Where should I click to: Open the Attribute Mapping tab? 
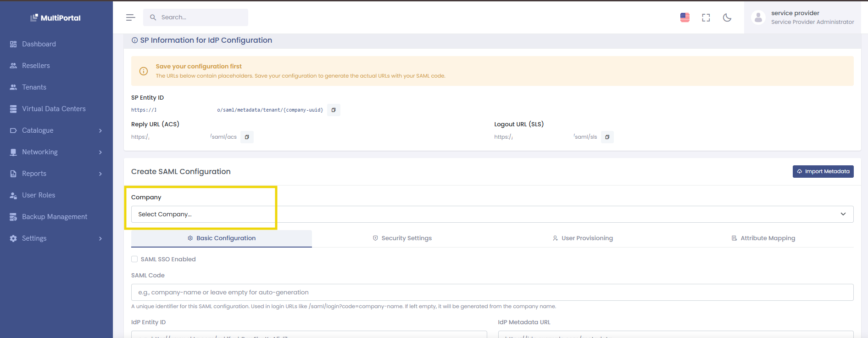pyautogui.click(x=763, y=238)
